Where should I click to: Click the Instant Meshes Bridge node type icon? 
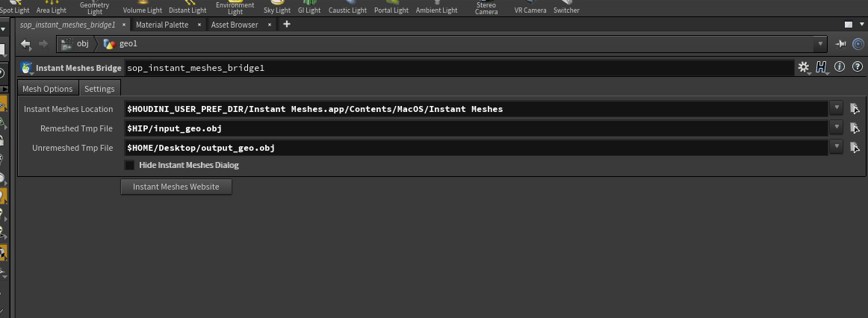26,68
